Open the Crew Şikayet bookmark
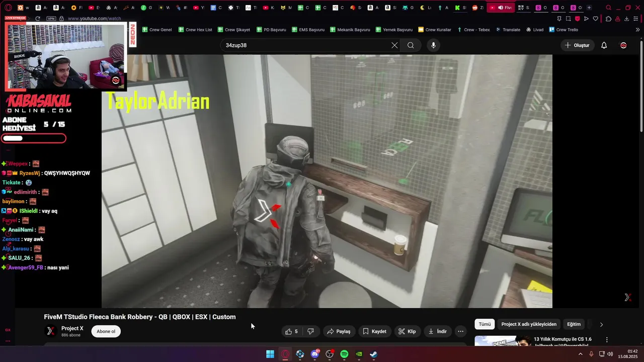644x362 pixels. [x=234, y=30]
